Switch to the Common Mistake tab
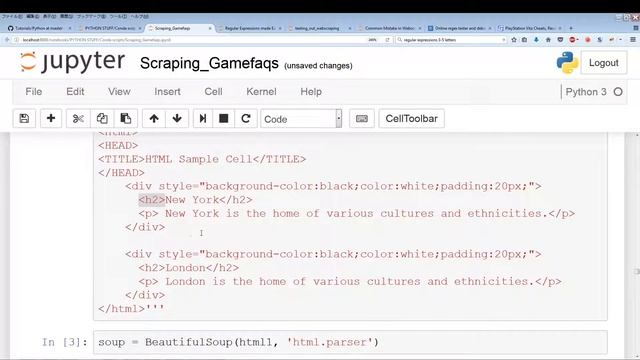Image resolution: width=640 pixels, height=360 pixels. 389,28
